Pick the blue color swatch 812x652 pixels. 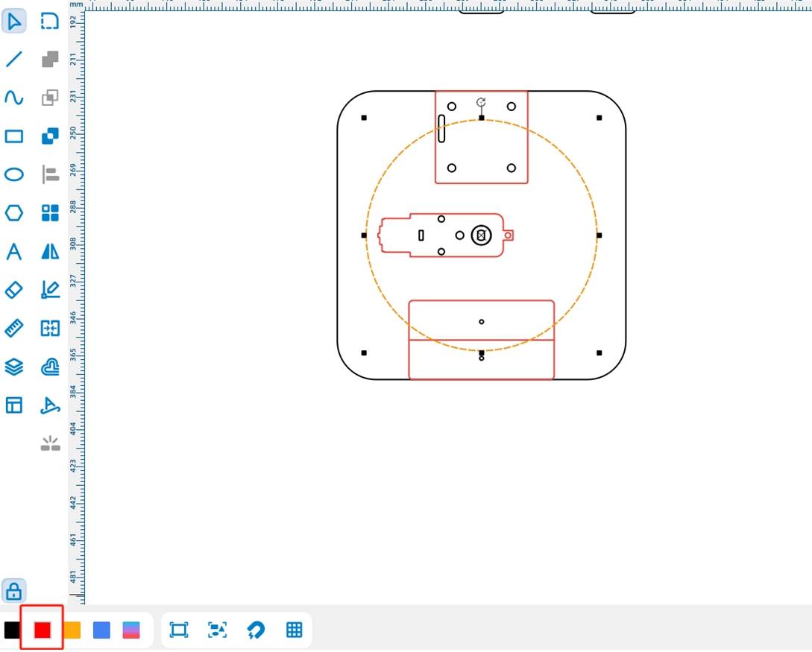tap(101, 630)
